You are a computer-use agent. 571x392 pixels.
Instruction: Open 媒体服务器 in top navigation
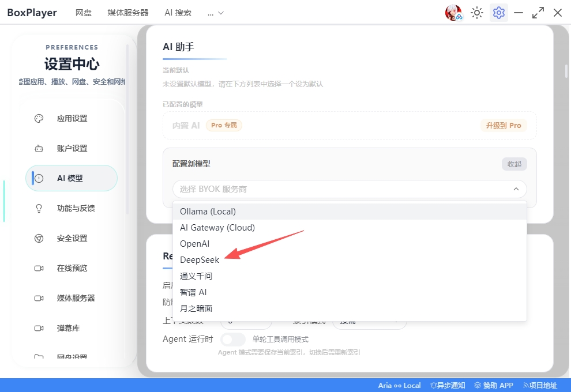[x=128, y=13]
